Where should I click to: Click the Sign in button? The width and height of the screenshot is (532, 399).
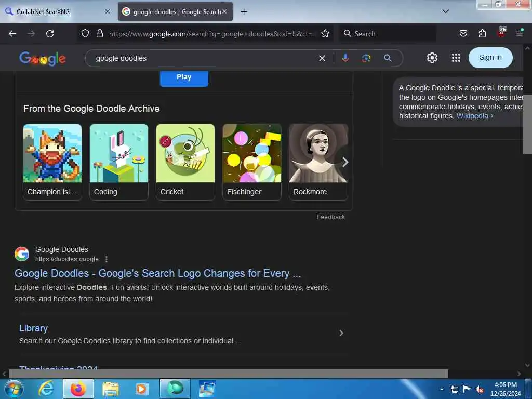coord(490,58)
